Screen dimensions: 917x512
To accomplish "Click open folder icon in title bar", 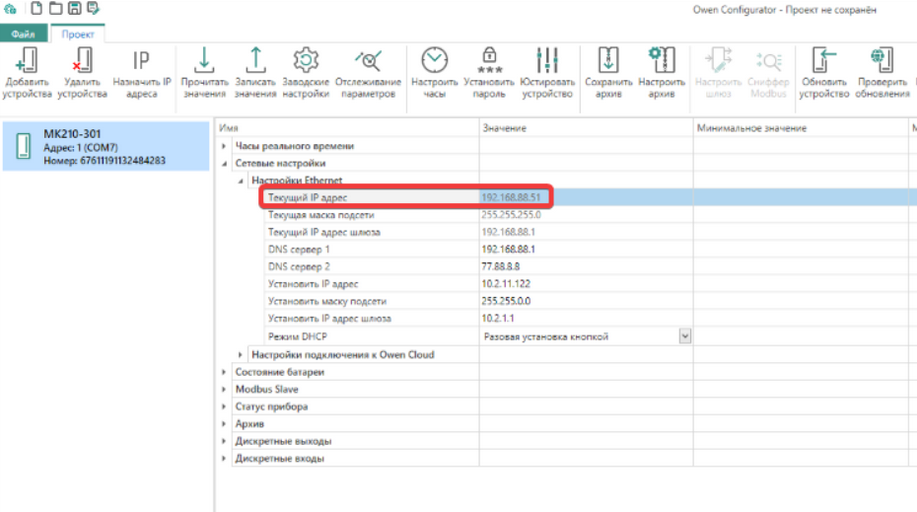I will pyautogui.click(x=56, y=8).
